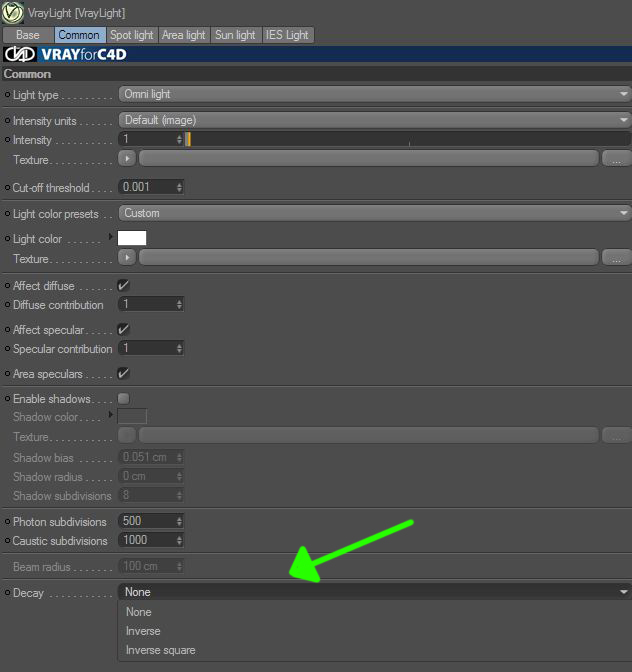This screenshot has height=672, width=632.
Task: Open the Light color presets dropdown
Action: [x=374, y=213]
